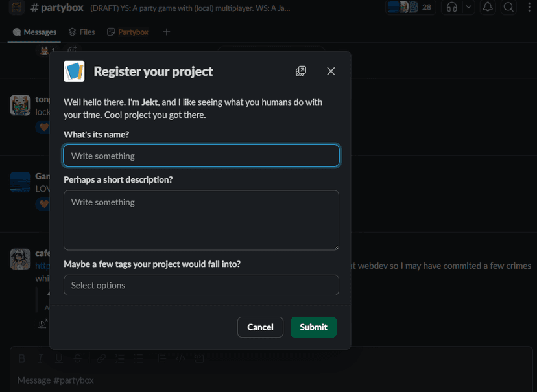Select the code formatting icon
Image resolution: width=537 pixels, height=392 pixels.
(181, 358)
